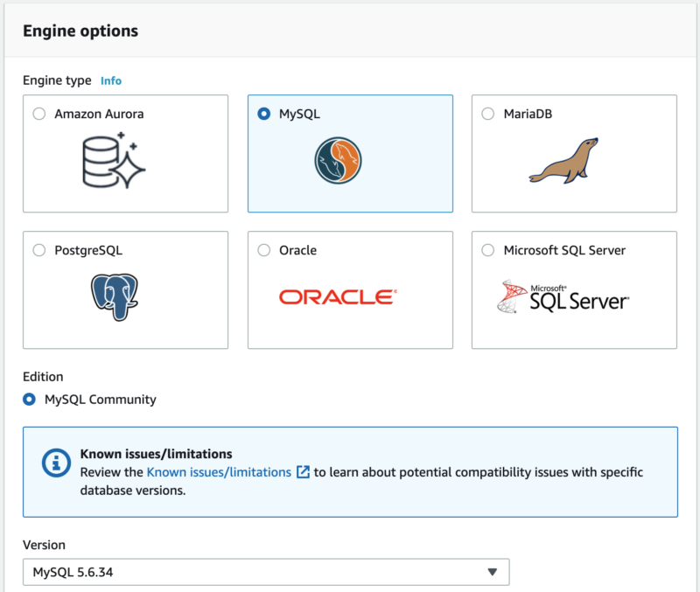Select the Amazon Aurora radio button
700x592 pixels.
click(x=39, y=114)
